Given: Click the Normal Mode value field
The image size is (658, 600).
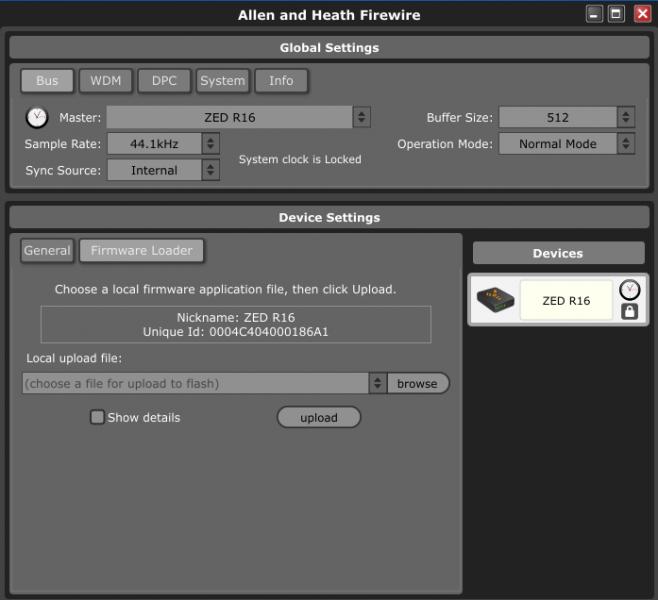Looking at the screenshot, I should [558, 144].
